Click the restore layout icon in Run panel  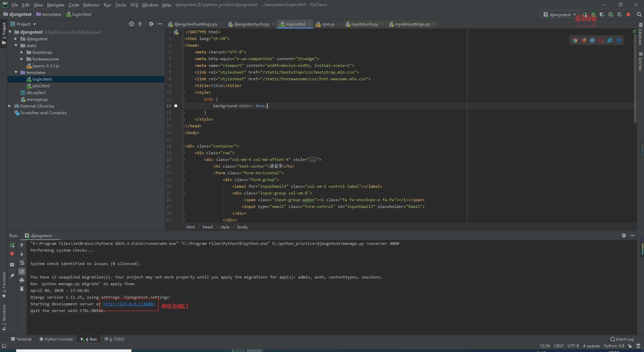point(12,265)
